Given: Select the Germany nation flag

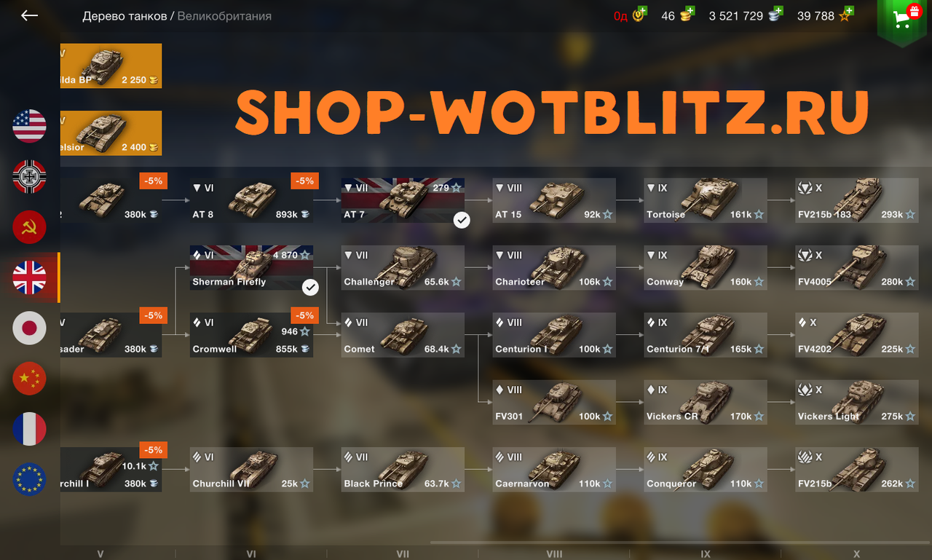Looking at the screenshot, I should [29, 177].
